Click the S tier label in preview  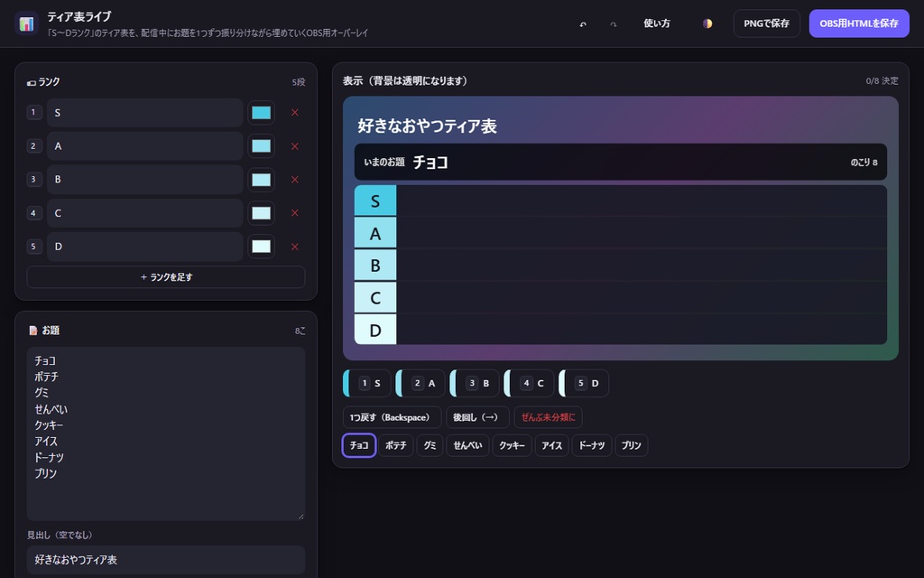click(375, 201)
